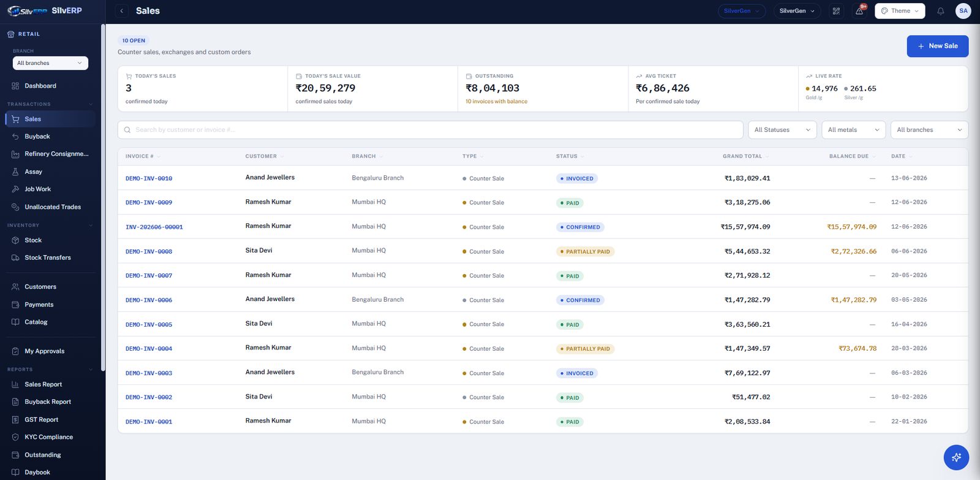Viewport: 980px width, 480px height.
Task: Open invoice DEMO-INV-0004
Action: (x=149, y=349)
